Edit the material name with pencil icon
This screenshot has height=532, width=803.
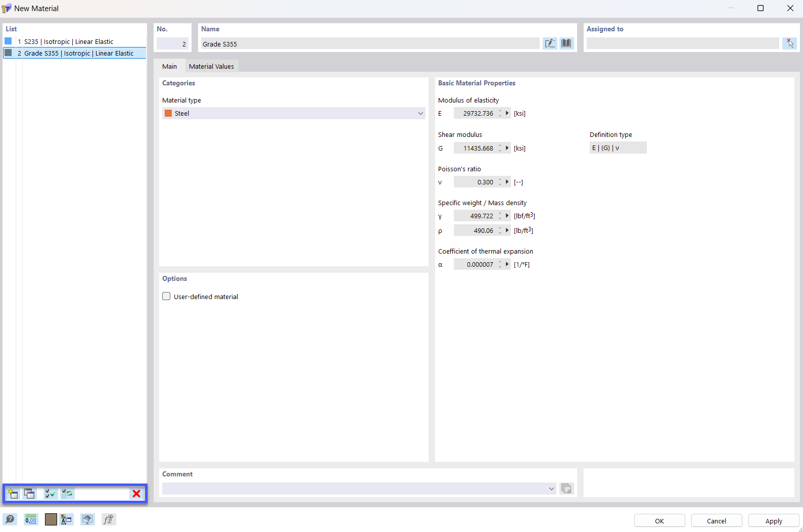tap(550, 43)
